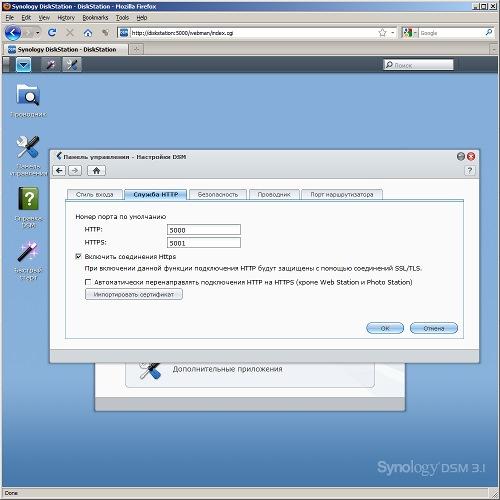Click the search magnifier in the Google box
Screen dimensions: 500x500
[x=489, y=32]
